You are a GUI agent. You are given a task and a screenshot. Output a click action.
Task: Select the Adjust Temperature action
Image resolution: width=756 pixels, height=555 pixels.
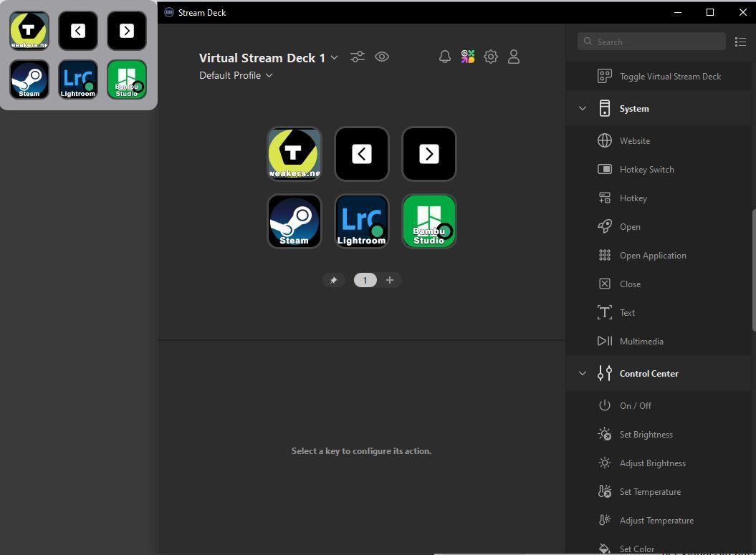(659, 521)
